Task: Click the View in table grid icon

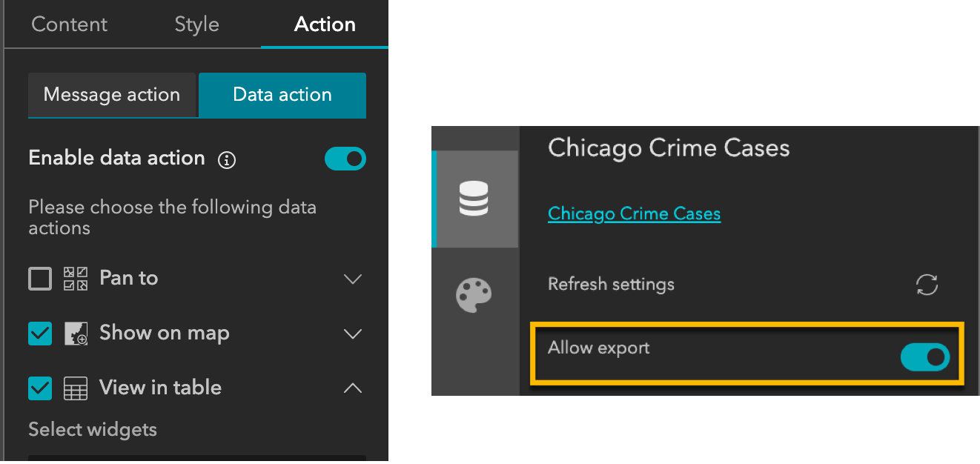Action: point(77,388)
